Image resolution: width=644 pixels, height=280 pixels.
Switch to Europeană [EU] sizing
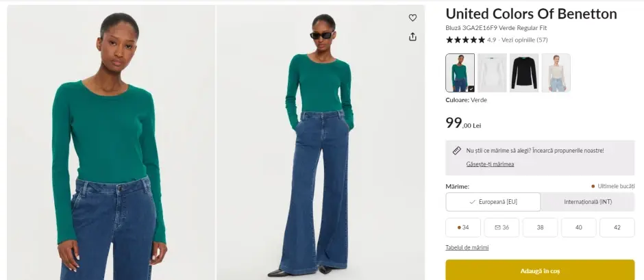pos(493,202)
